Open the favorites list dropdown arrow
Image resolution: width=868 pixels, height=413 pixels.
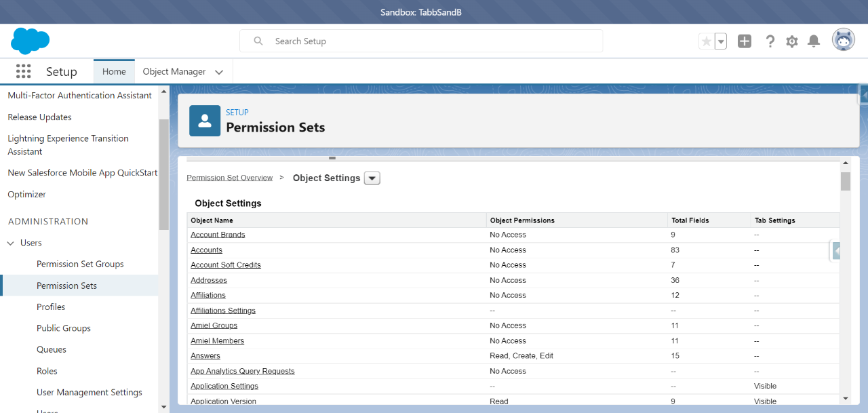(x=721, y=41)
